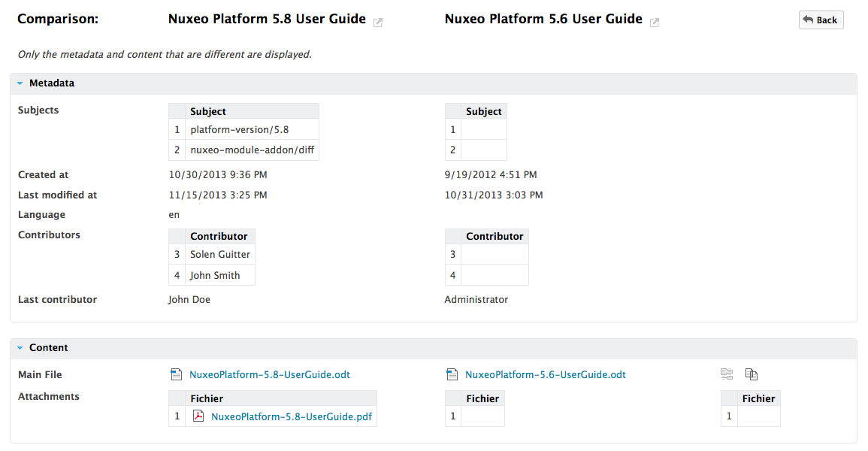Click the Administrator last contributor value
This screenshot has height=451, width=868.
[x=476, y=299]
